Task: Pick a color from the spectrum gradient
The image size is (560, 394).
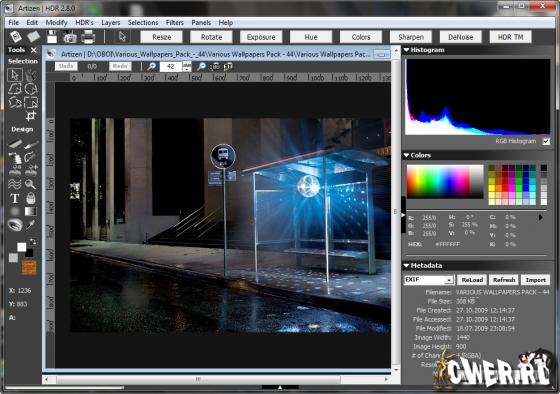Action: pos(445,181)
